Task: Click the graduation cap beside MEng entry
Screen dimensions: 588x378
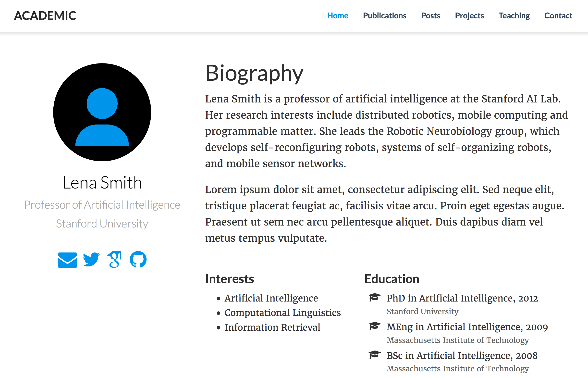Action: pos(375,326)
